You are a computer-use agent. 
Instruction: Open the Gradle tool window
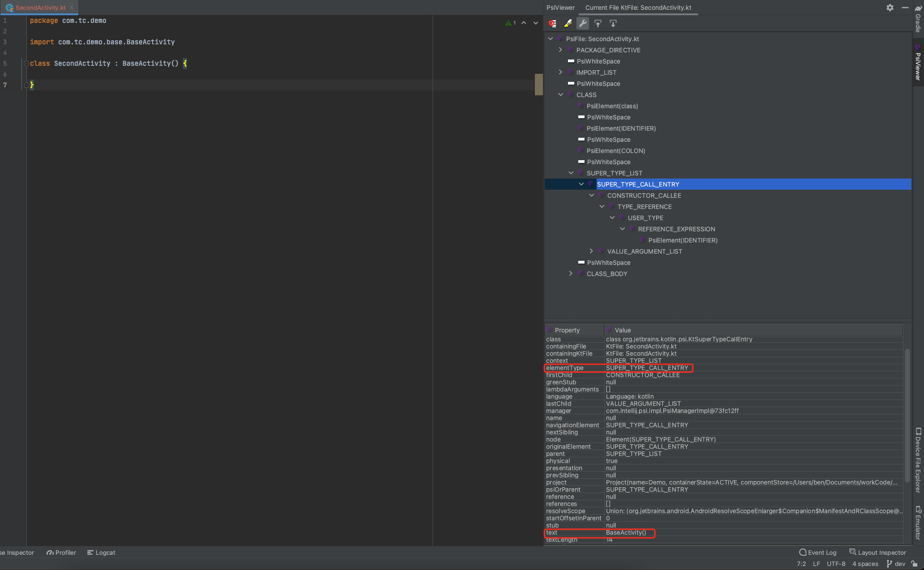tap(918, 19)
